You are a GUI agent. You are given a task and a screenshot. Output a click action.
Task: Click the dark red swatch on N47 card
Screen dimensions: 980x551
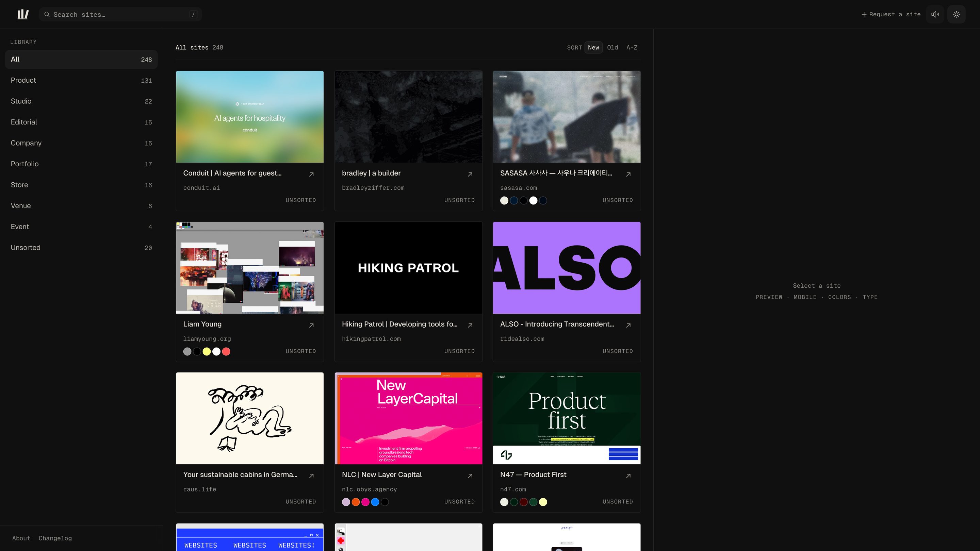point(523,502)
